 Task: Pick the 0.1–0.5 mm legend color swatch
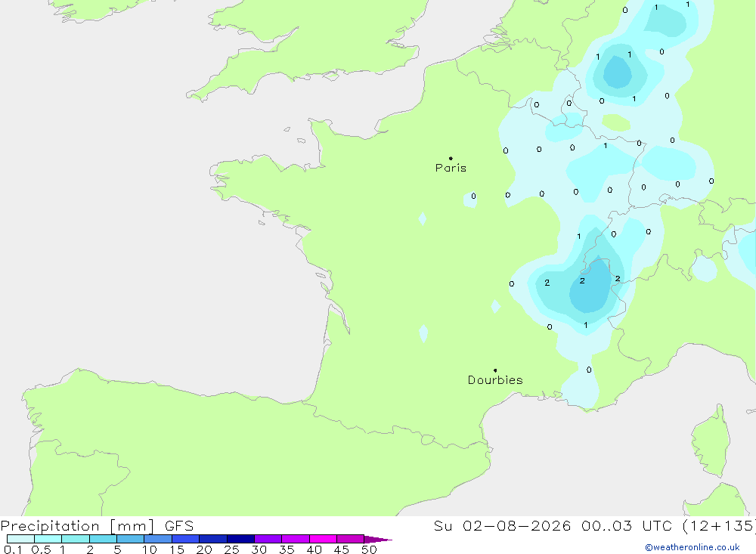coord(20,539)
